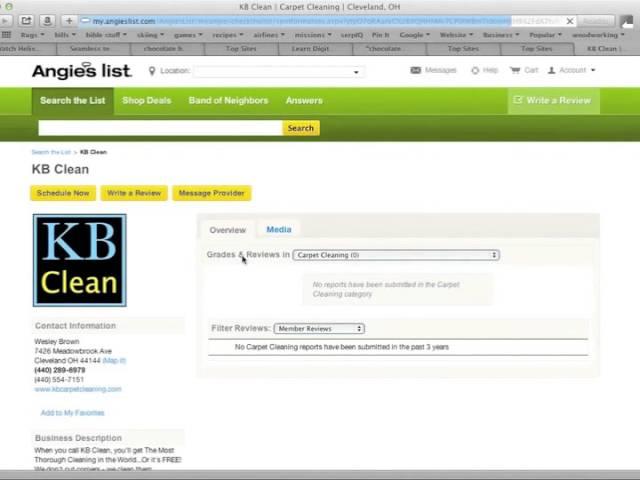Open www.kbcarpetcleaning.com website link

coord(78,389)
